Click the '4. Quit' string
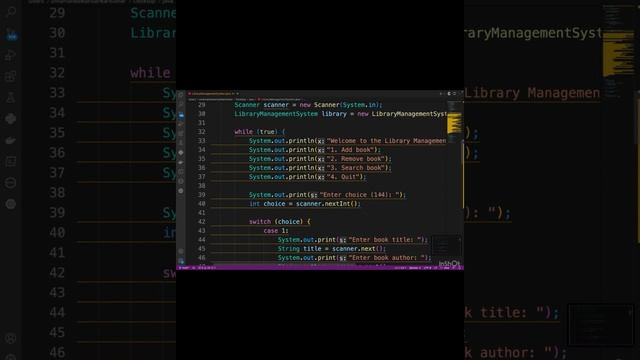 344,177
